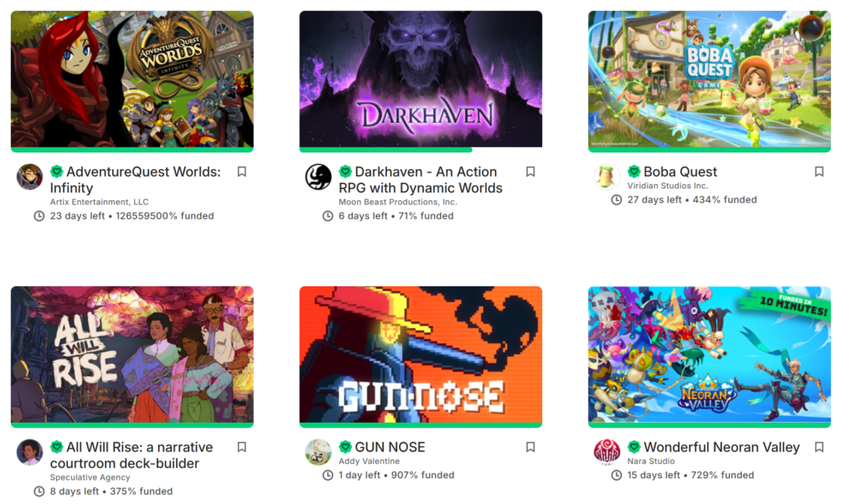The width and height of the screenshot is (858, 504).
Task: Save Boba Quest using its bookmark icon
Action: pos(819,172)
